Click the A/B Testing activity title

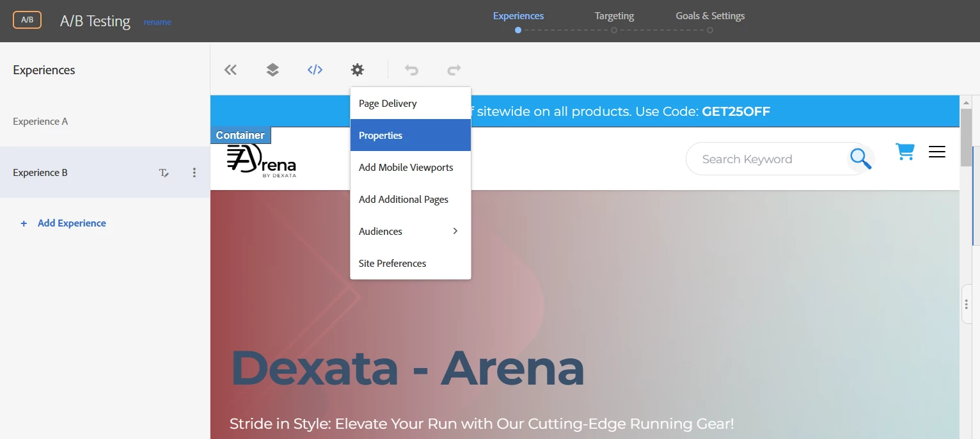[95, 21]
